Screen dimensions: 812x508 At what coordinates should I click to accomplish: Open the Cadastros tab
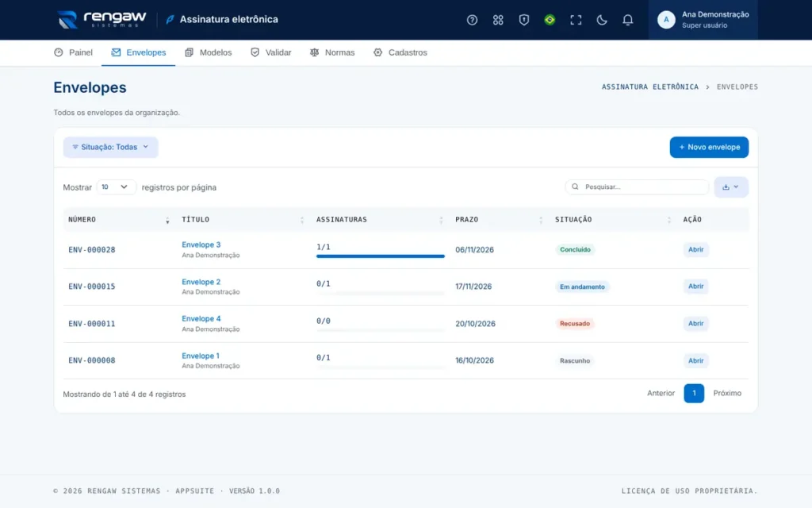pos(400,52)
